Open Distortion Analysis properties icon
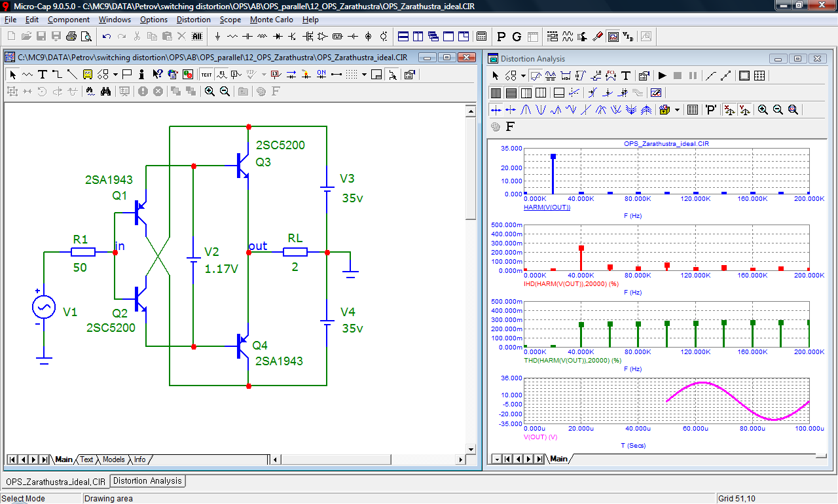Viewport: 838px width, 504px height. click(644, 76)
